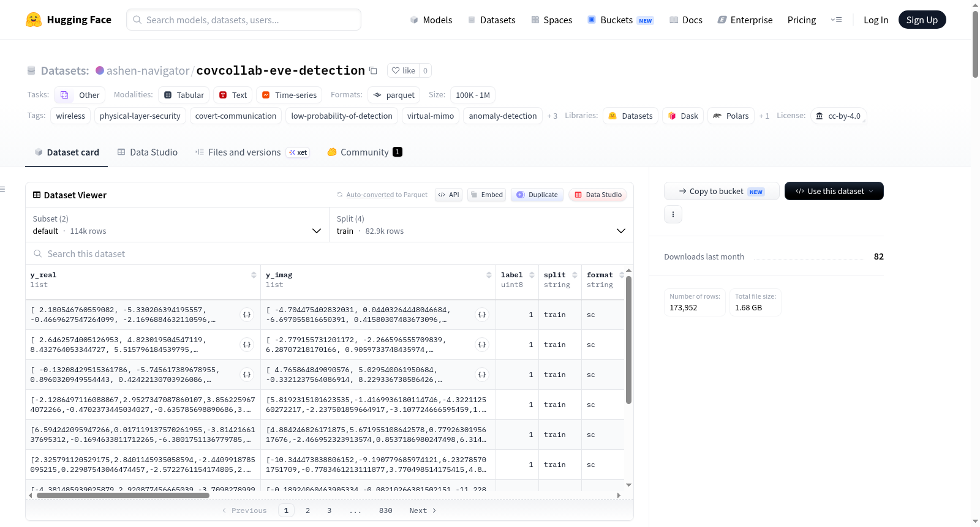
Task: Click the table horizontal scrollbar
Action: 123,495
